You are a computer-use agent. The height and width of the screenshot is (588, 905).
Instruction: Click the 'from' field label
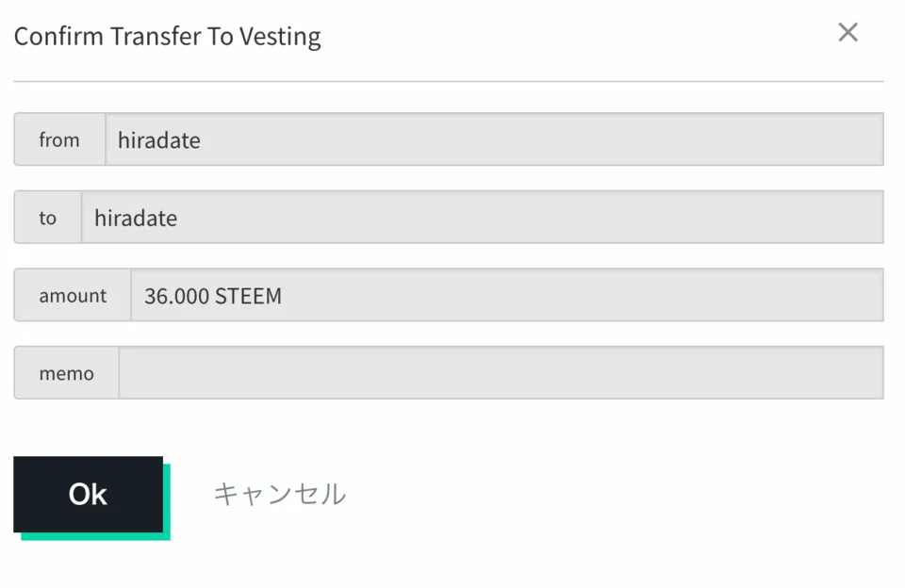coord(59,139)
